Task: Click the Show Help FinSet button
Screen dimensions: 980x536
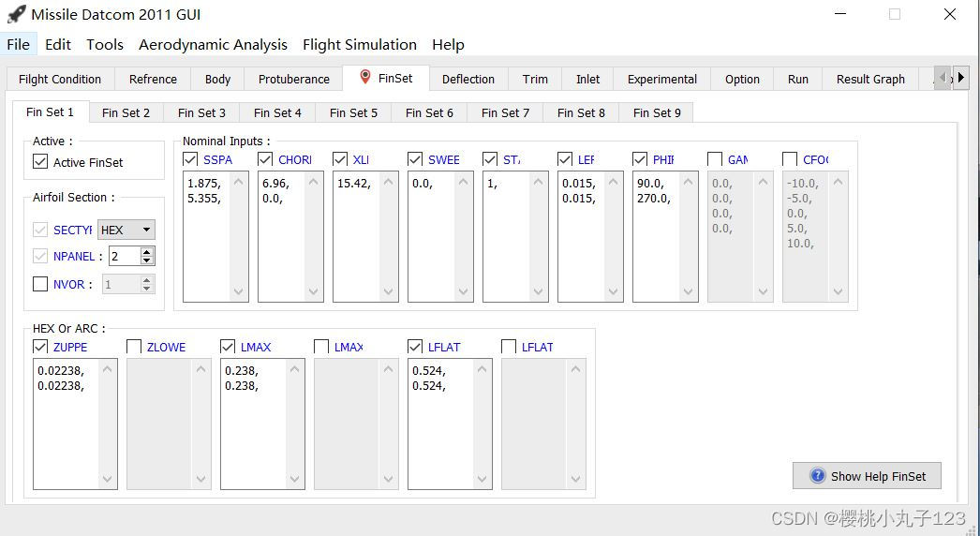Action: pos(867,476)
